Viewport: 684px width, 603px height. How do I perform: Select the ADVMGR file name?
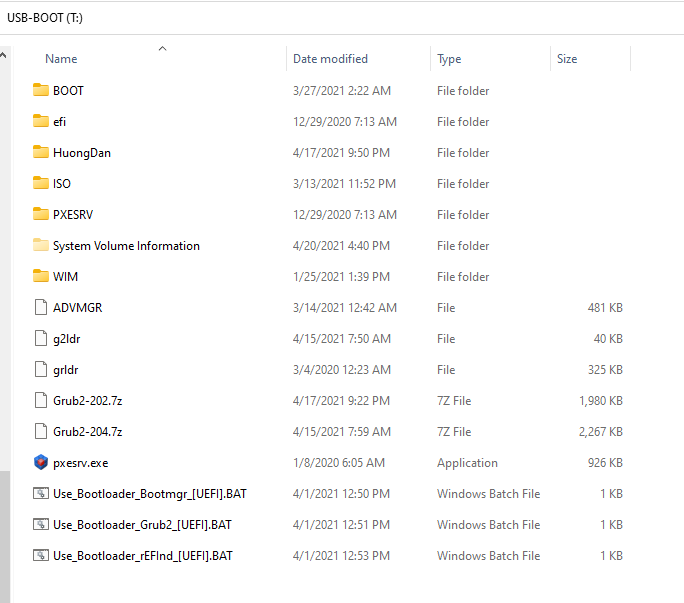click(77, 308)
